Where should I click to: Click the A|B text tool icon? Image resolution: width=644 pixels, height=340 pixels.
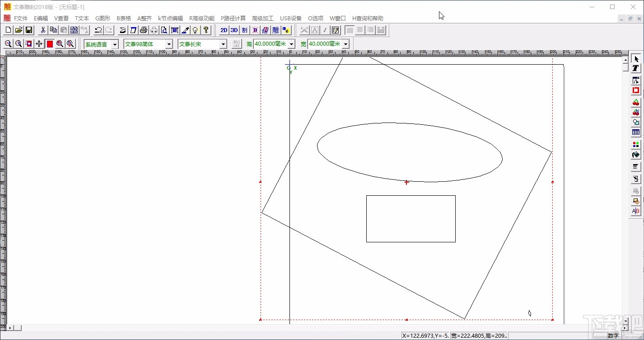click(636, 211)
